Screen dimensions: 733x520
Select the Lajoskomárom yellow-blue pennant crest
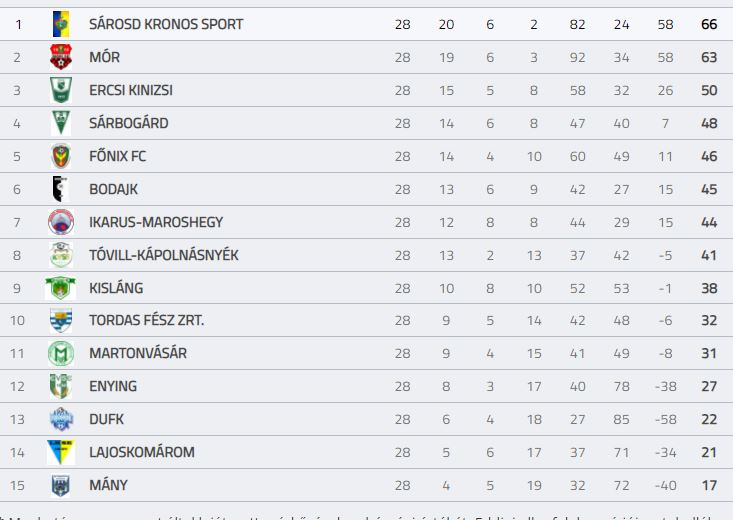point(61,452)
